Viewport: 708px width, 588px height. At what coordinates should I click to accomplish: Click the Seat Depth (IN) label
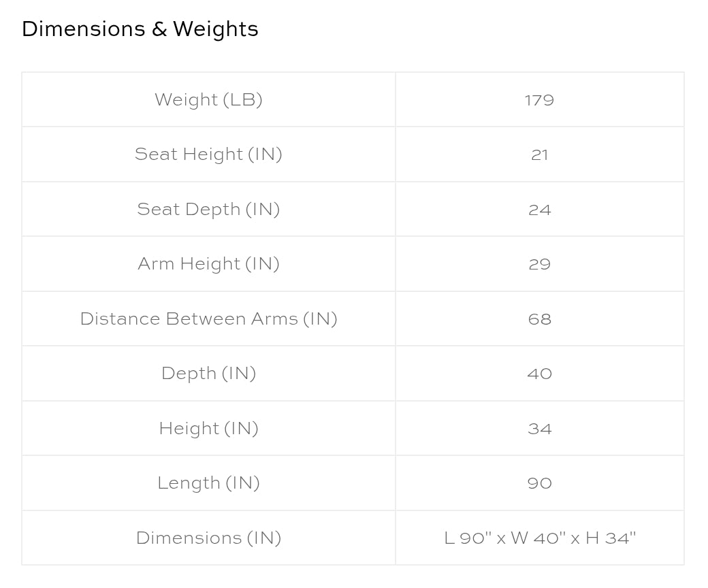click(x=208, y=210)
